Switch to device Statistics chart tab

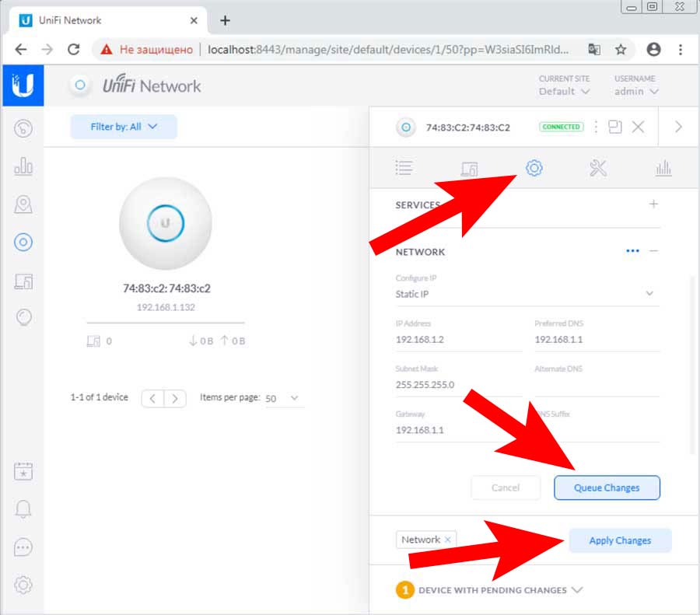point(663,168)
